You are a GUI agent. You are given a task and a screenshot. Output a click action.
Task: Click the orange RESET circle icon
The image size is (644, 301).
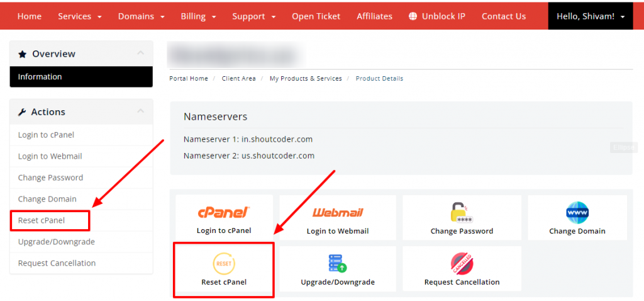pos(224,264)
